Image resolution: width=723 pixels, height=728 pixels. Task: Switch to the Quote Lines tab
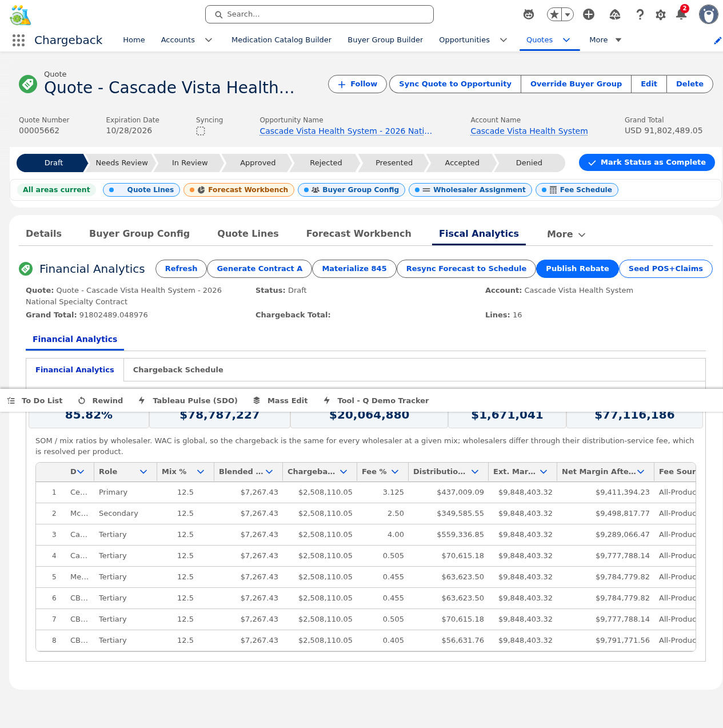pyautogui.click(x=248, y=233)
